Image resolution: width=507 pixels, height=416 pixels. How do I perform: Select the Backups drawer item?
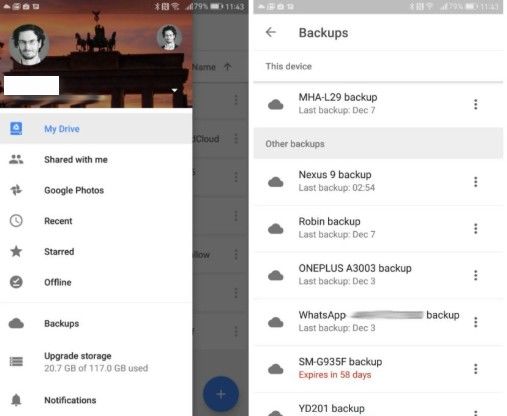point(96,323)
